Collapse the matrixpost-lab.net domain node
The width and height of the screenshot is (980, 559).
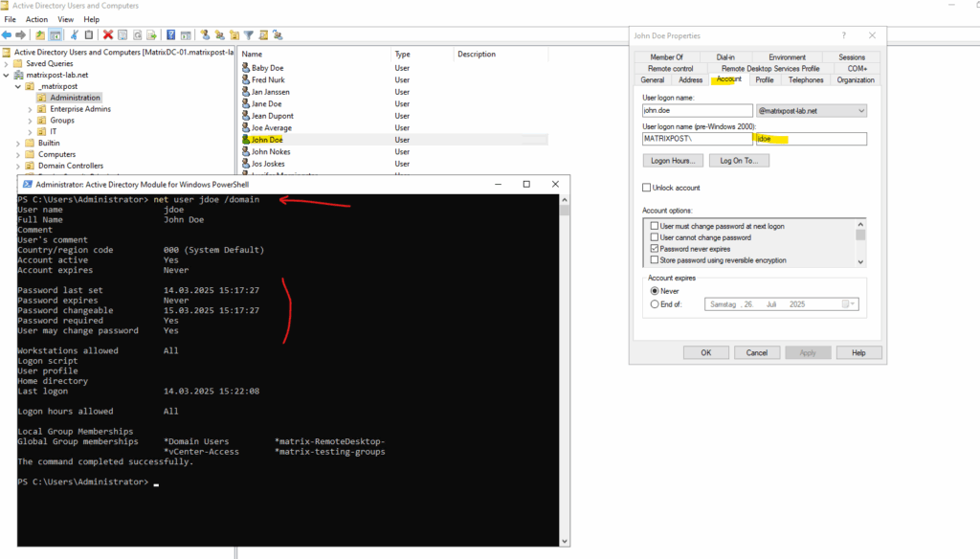pos(7,75)
